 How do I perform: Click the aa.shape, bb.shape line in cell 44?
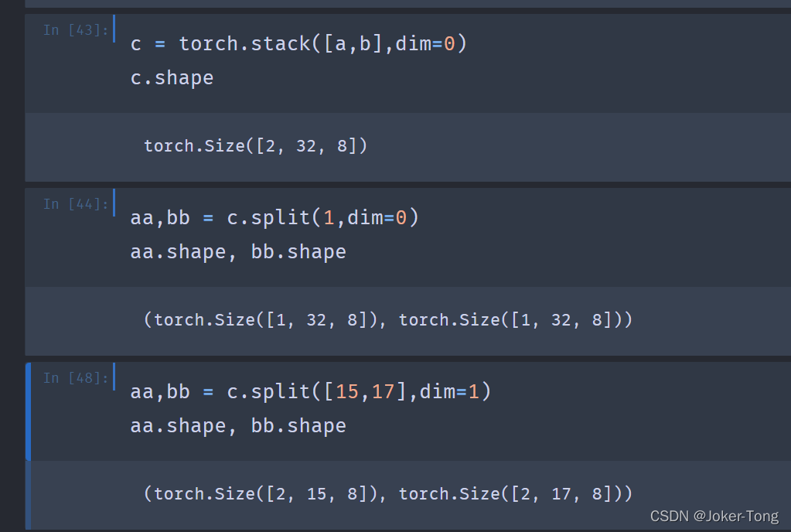point(238,252)
